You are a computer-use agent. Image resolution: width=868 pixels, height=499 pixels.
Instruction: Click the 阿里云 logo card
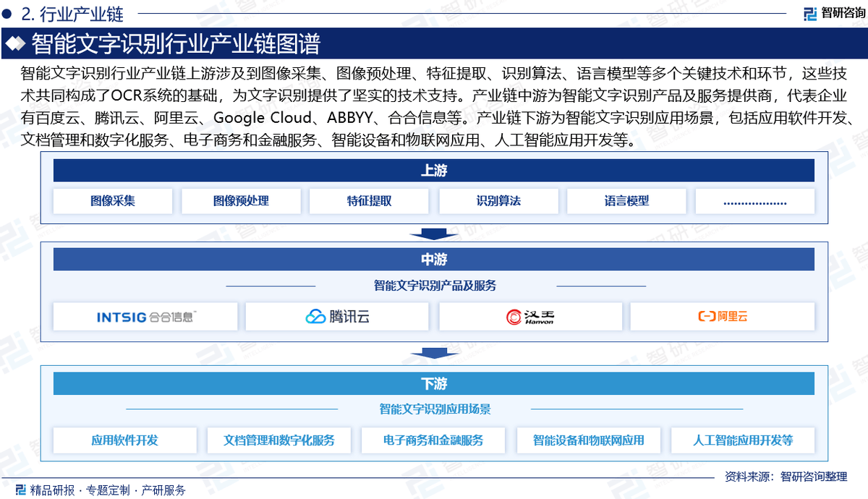tap(723, 317)
